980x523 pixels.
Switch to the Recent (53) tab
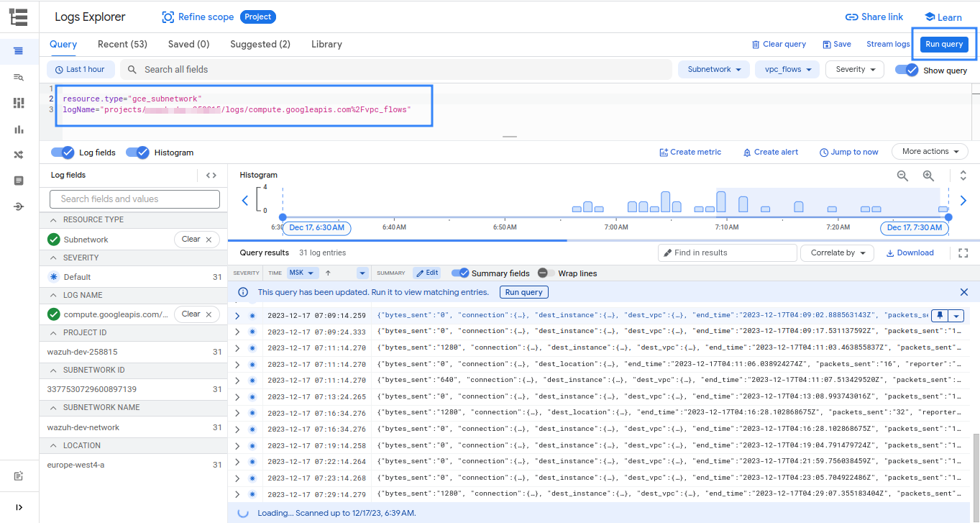(x=122, y=44)
